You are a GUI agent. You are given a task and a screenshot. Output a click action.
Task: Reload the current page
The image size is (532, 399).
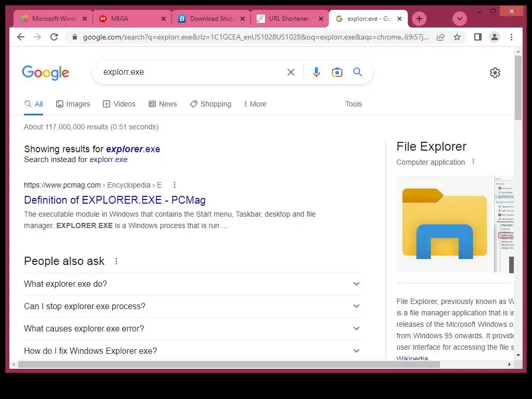54,37
